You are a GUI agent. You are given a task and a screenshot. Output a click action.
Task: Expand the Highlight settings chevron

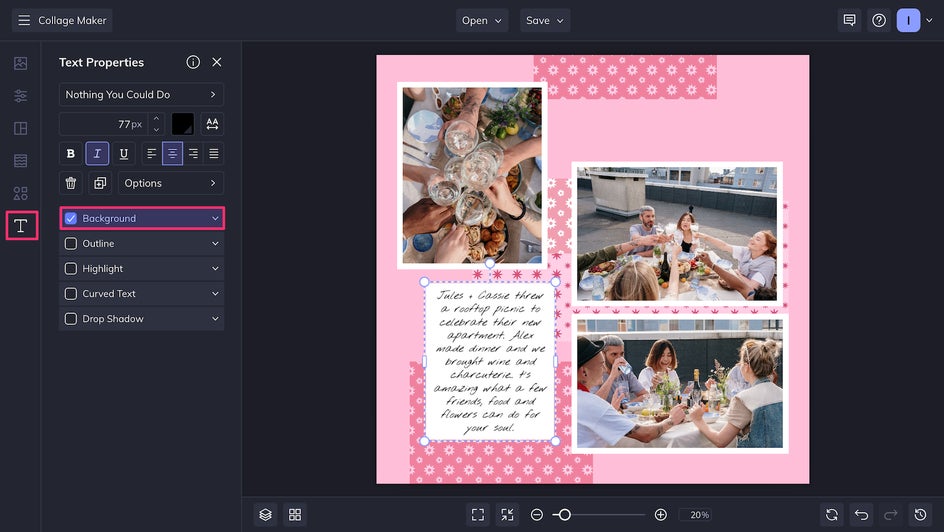click(215, 268)
